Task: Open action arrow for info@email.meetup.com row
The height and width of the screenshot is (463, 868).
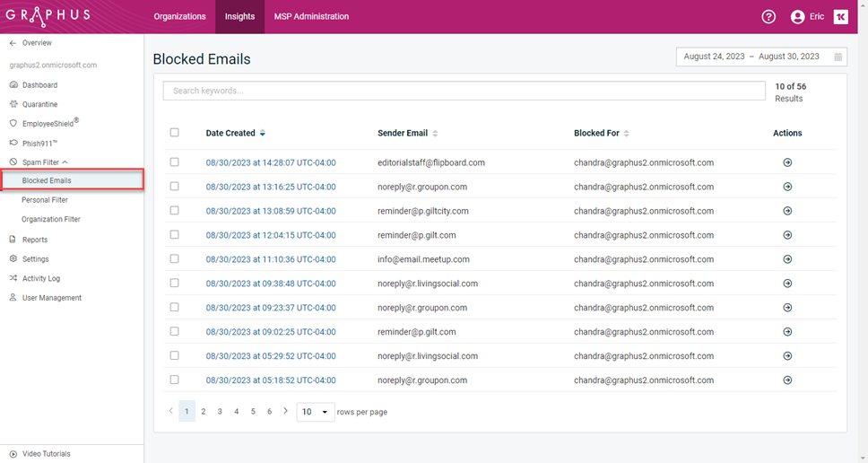Action: click(x=787, y=259)
